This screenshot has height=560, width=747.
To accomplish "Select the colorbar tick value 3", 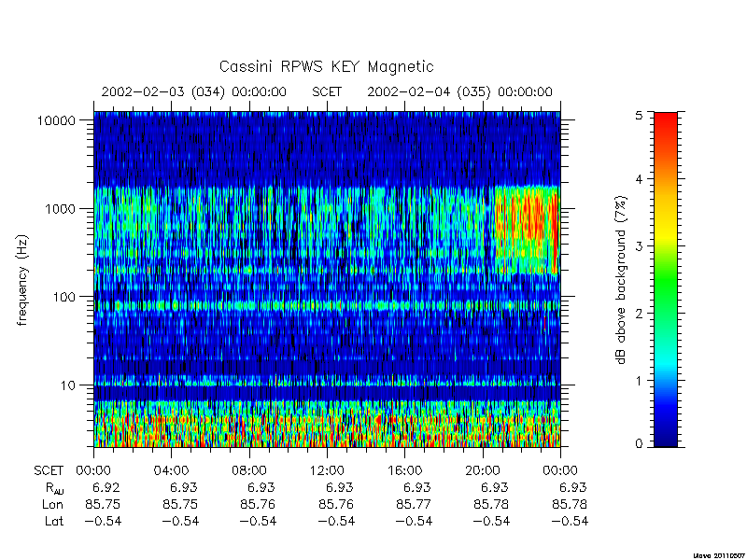I will [x=639, y=246].
